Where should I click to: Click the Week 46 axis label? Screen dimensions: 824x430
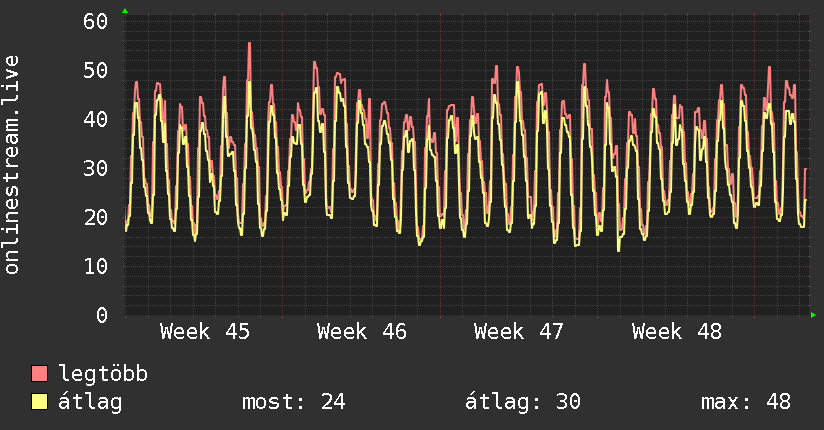click(362, 332)
